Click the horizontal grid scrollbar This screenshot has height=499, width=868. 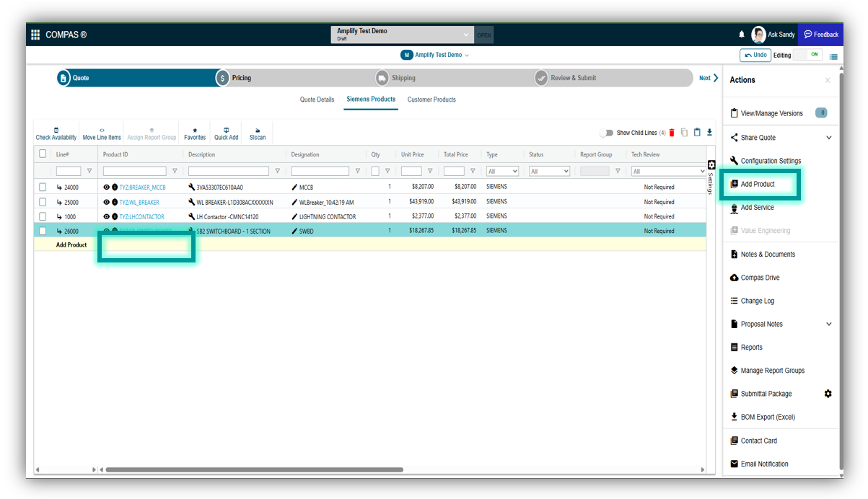coord(254,469)
